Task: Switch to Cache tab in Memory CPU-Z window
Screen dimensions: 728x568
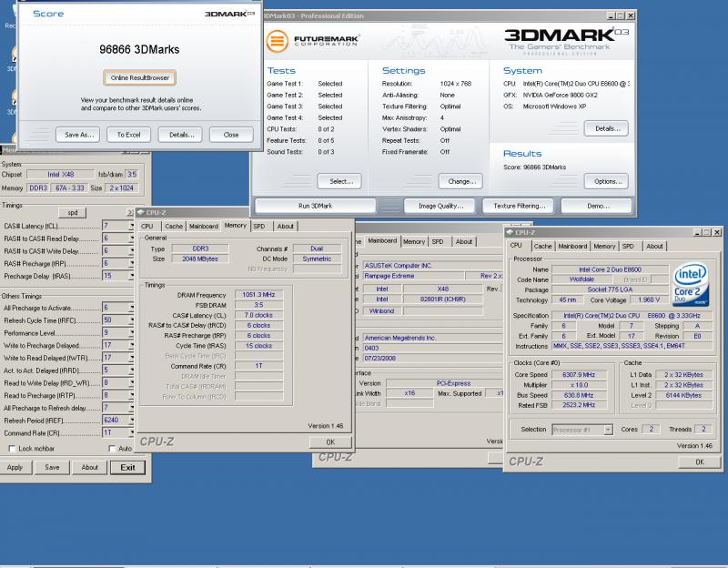Action: 174,226
